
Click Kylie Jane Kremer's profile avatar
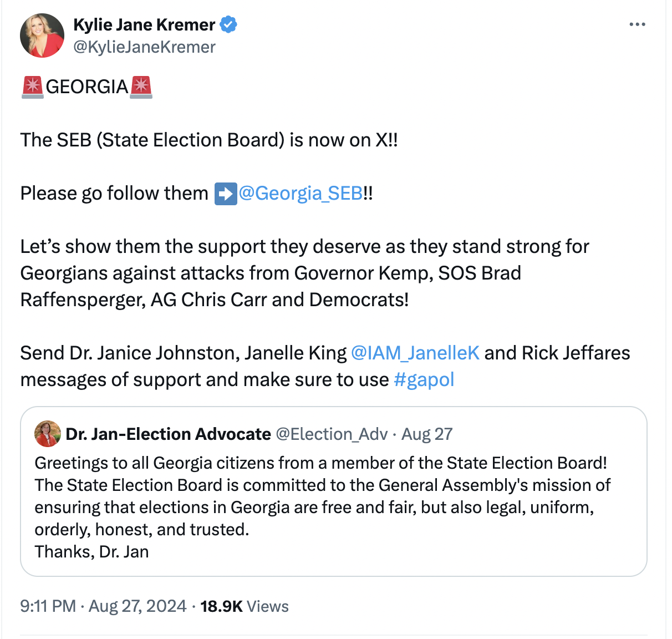pyautogui.click(x=42, y=35)
